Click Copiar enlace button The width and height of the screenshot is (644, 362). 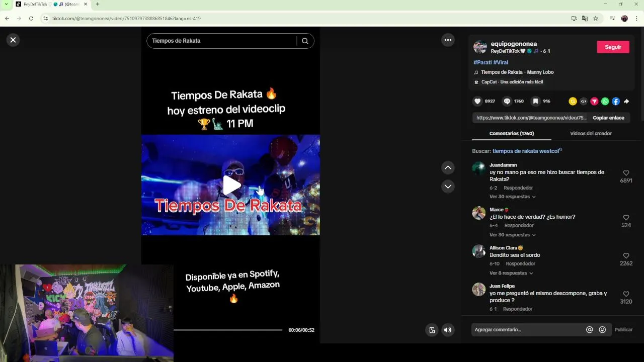tap(608, 118)
